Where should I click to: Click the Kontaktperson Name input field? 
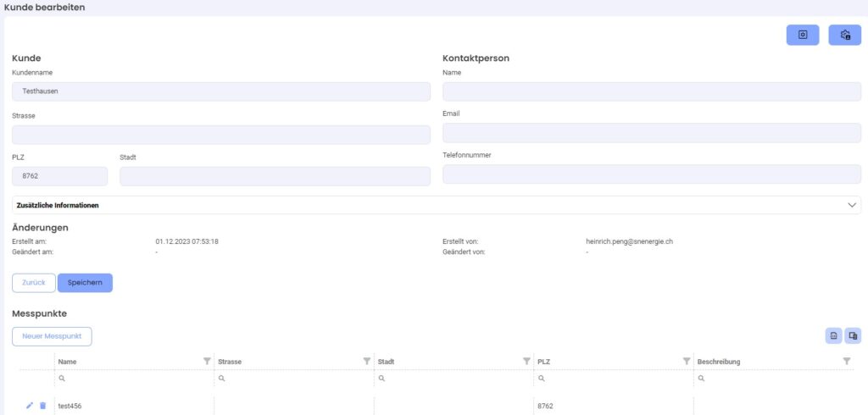click(652, 91)
